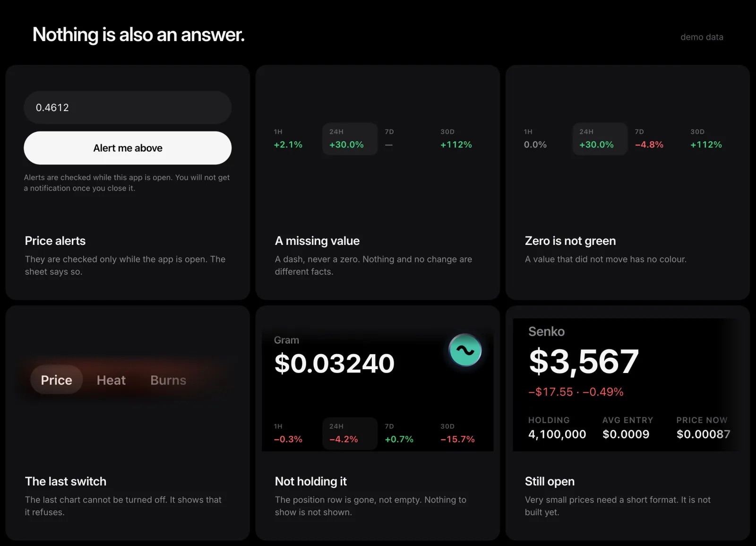Viewport: 756px width, 546px height.
Task: Click the Zero is not green title
Action: coord(570,241)
